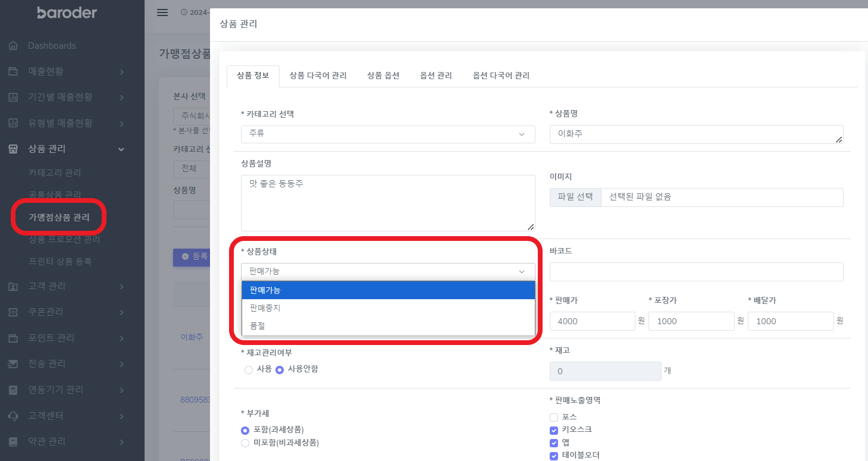Open the 옵션 다국어 관리 tab
The width and height of the screenshot is (868, 461).
[501, 76]
